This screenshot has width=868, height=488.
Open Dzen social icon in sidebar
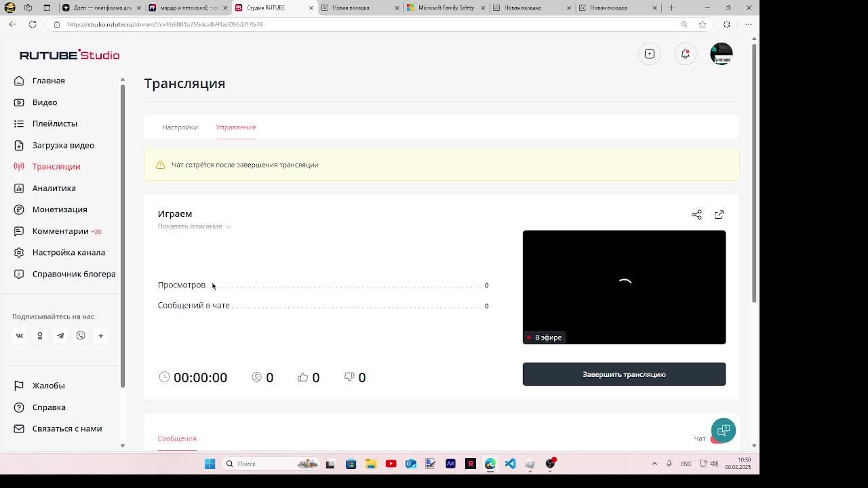click(101, 335)
